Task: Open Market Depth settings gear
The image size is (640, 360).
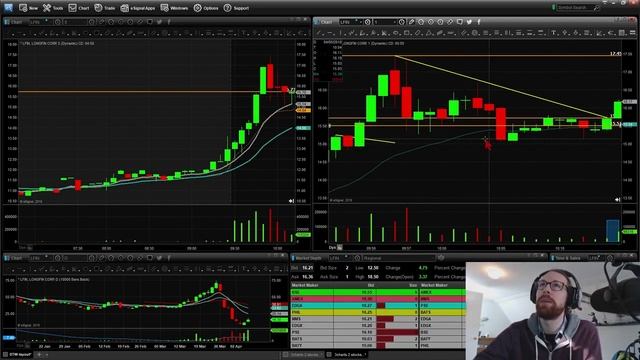Action: click(441, 258)
